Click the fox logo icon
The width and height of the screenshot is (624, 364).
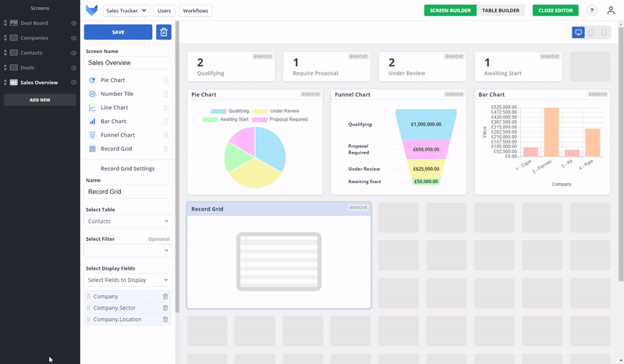pyautogui.click(x=91, y=10)
